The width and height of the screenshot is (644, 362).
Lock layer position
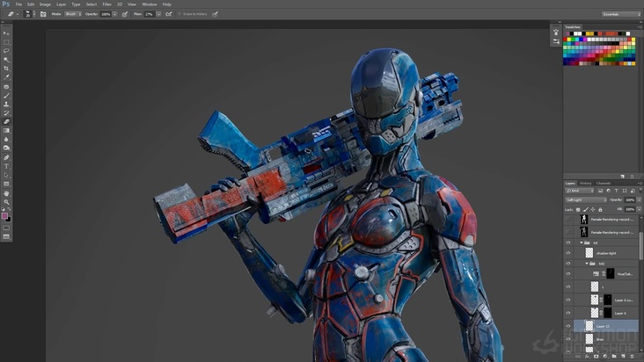click(x=593, y=209)
